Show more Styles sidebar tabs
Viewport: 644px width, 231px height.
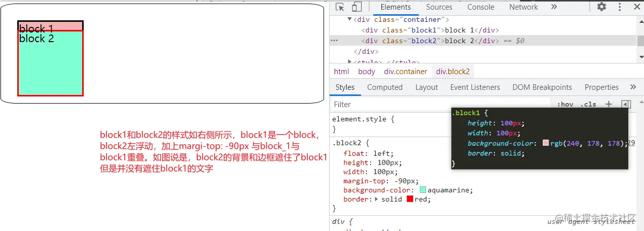633,87
